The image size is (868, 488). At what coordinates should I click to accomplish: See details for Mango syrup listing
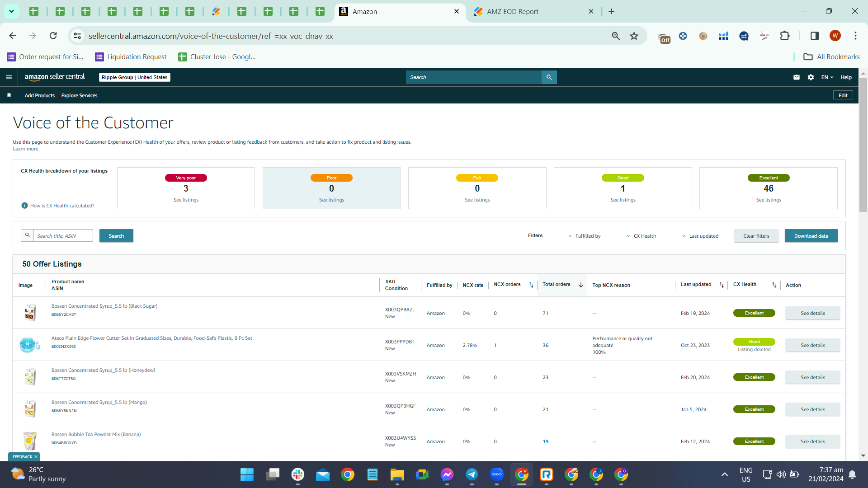click(x=813, y=409)
